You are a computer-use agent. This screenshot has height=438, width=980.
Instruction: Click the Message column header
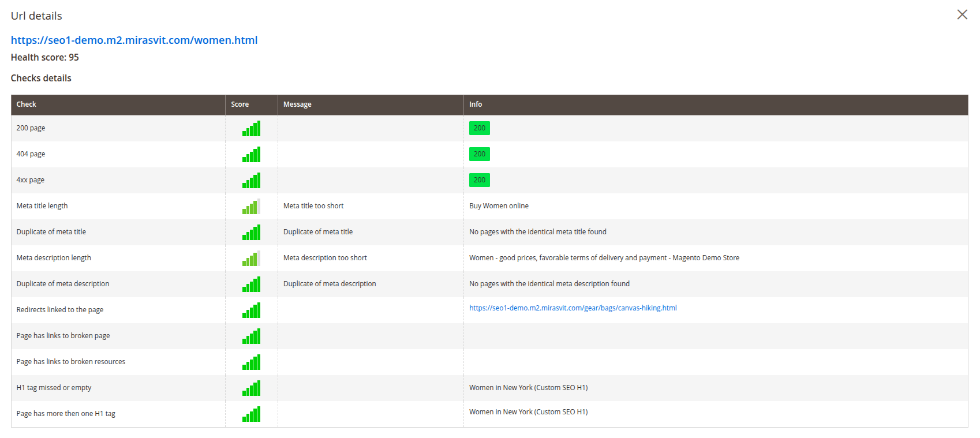371,104
